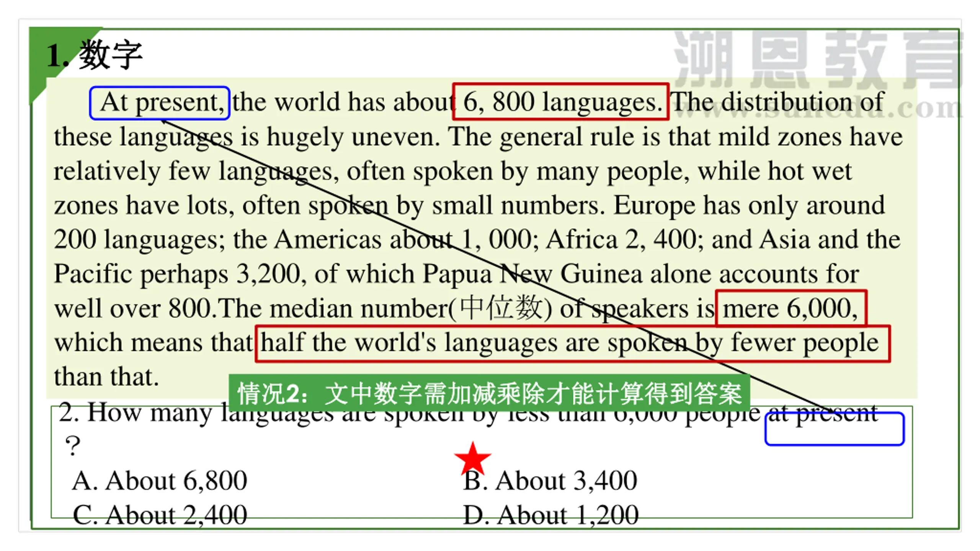The height and width of the screenshot is (551, 980).
Task: Choose answer D. About 1,200
Action: pos(550,515)
